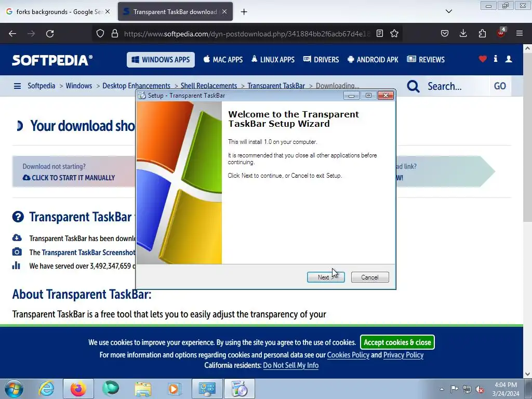
Task: Click the GO search button
Action: pyautogui.click(x=500, y=86)
